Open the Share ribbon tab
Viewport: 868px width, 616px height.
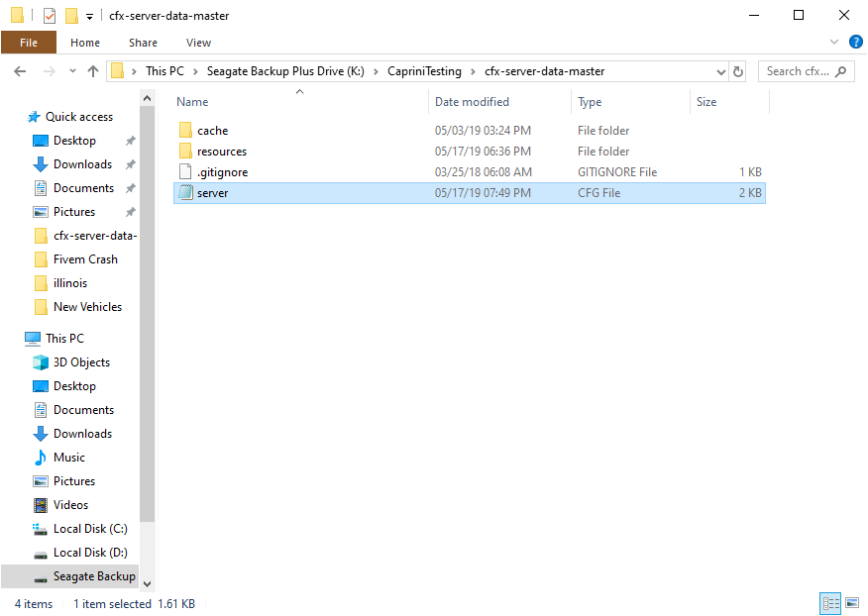[143, 43]
